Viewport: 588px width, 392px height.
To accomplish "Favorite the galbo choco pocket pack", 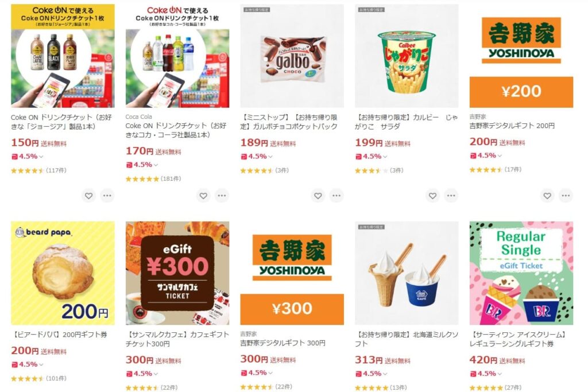I will coord(318,196).
